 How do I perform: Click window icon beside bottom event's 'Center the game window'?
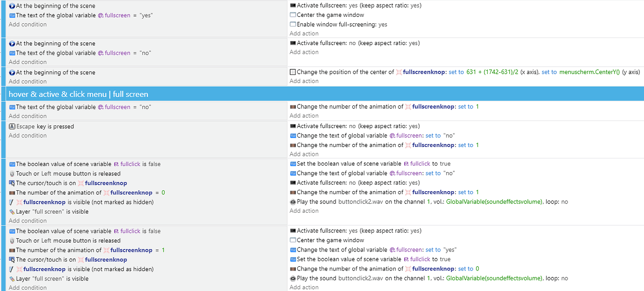[x=293, y=240]
